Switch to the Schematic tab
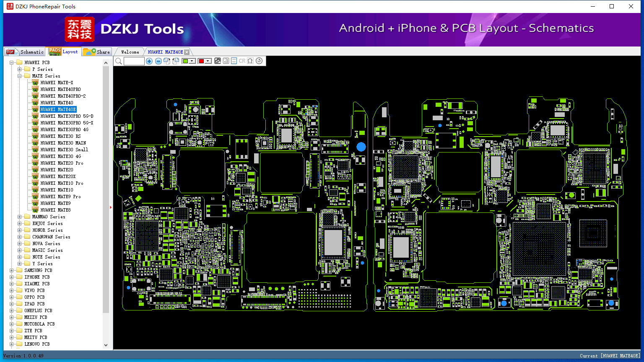644x362 pixels. point(25,52)
